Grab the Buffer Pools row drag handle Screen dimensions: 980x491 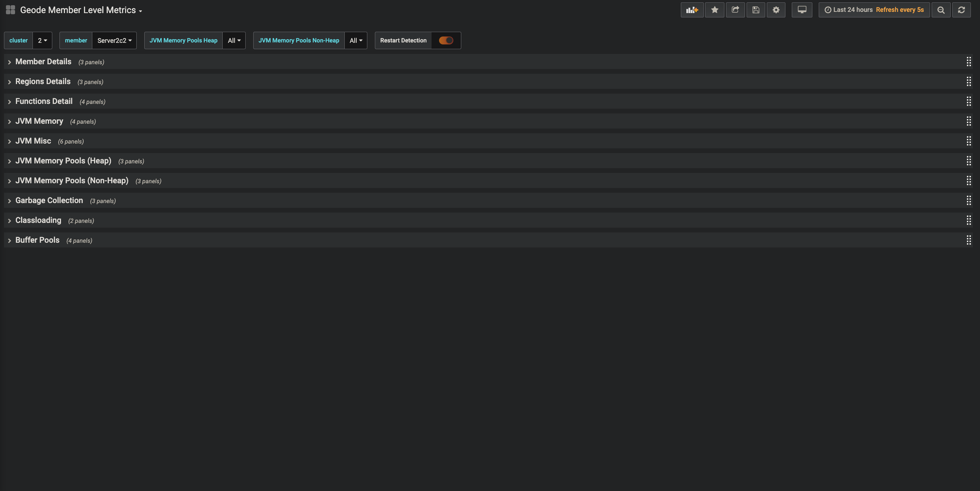[x=969, y=240]
